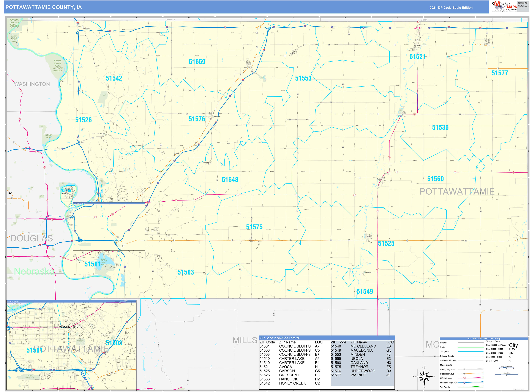This screenshot has width=532, height=392.
Task: Click the County Highways 123 marker in legend
Action: pyautogui.click(x=464, y=369)
